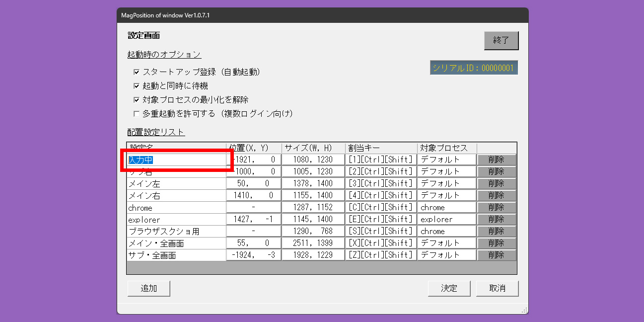Viewport: 644px width, 322px height.
Task: Select the サブ・全画面 name cell
Action: [176, 255]
